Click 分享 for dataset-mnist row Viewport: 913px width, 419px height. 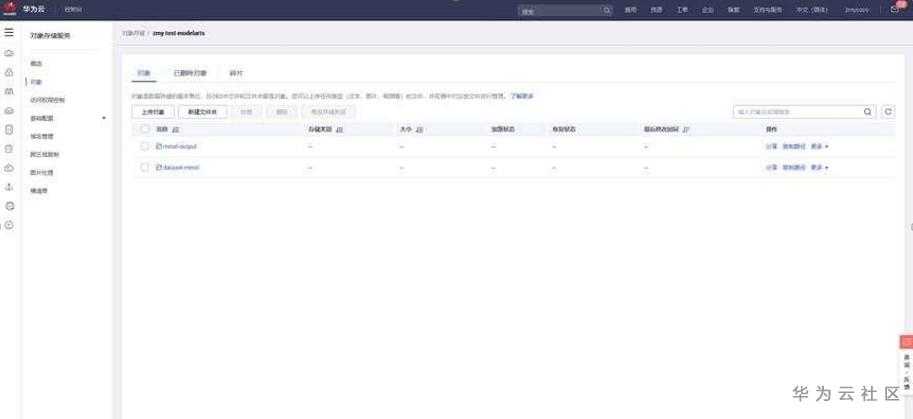tap(772, 168)
